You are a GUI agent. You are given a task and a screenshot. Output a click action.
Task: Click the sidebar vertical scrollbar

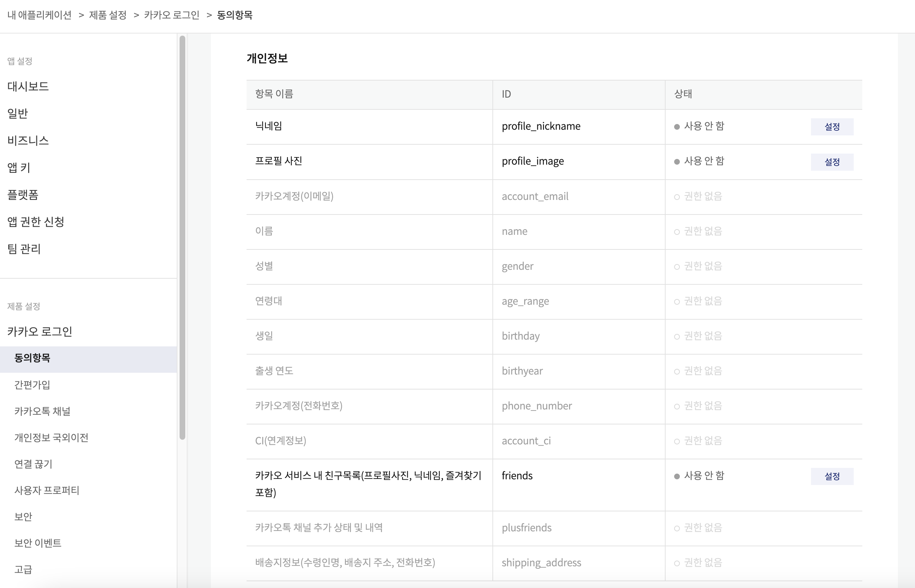(182, 237)
